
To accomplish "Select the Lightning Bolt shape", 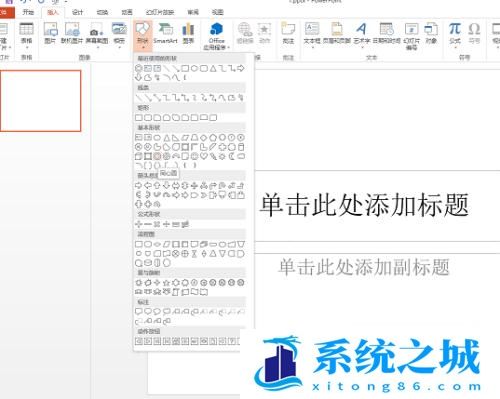I will pos(213,156).
